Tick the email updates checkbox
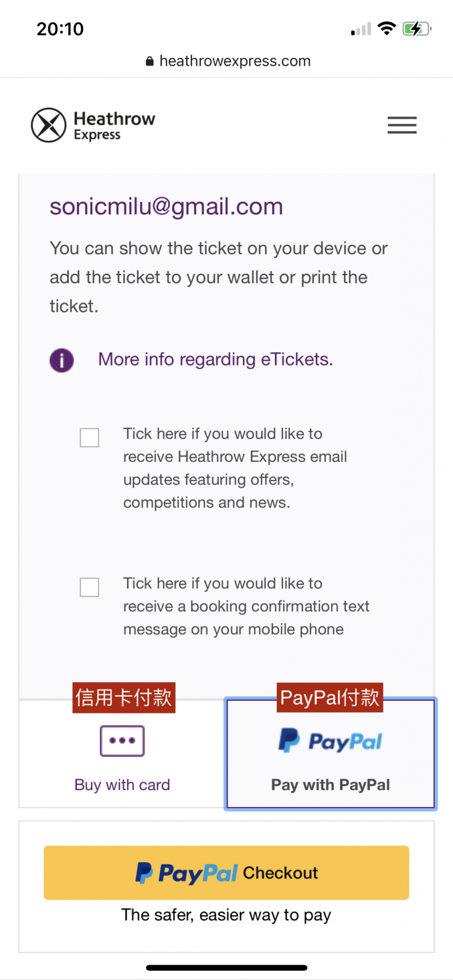Image resolution: width=453 pixels, height=980 pixels. coord(90,437)
